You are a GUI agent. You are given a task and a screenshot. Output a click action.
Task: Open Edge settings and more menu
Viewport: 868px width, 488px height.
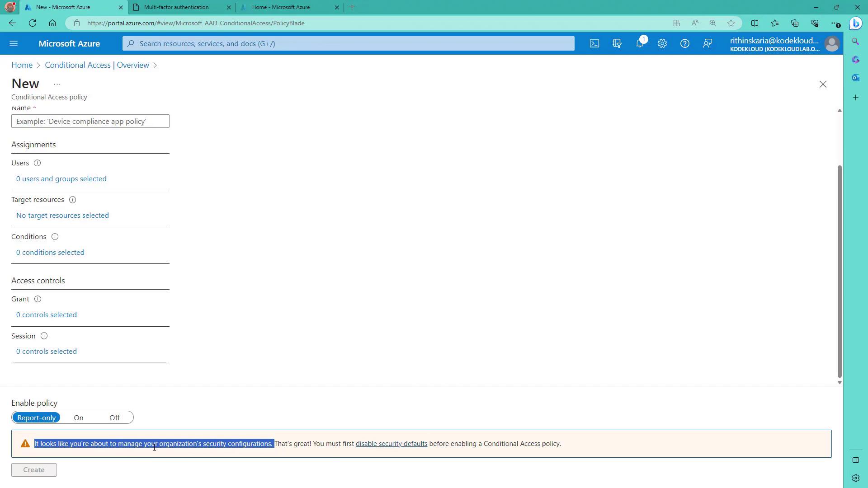click(835, 23)
